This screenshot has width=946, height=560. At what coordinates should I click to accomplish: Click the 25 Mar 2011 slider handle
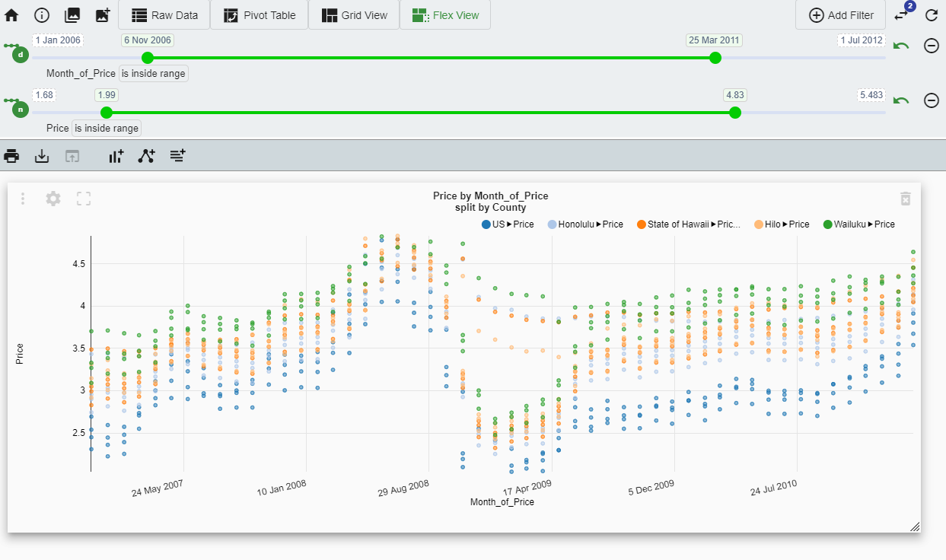tap(715, 58)
